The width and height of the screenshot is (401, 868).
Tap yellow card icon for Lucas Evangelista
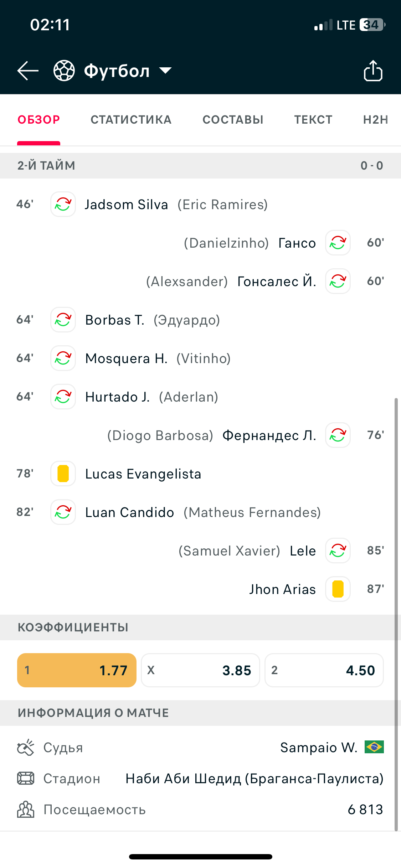(x=63, y=474)
